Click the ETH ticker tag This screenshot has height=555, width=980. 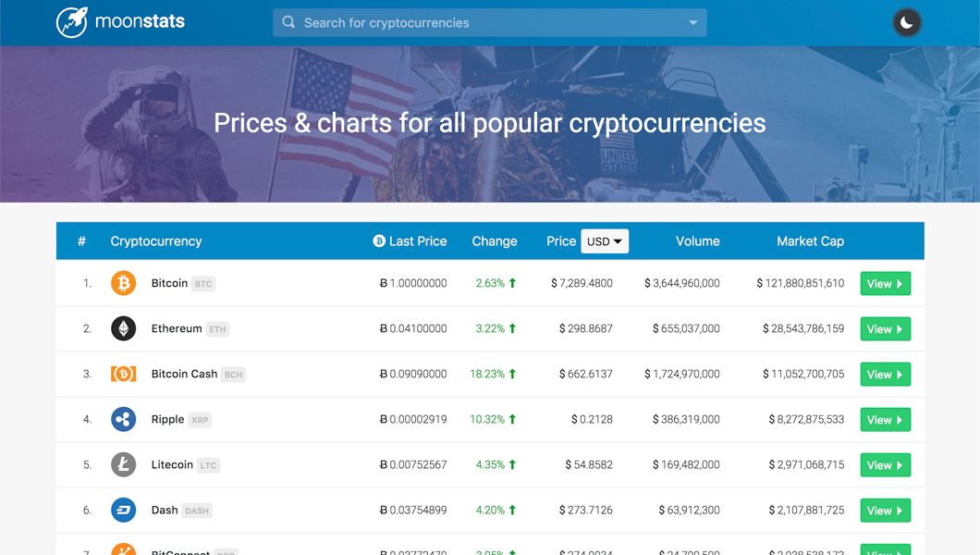[217, 329]
